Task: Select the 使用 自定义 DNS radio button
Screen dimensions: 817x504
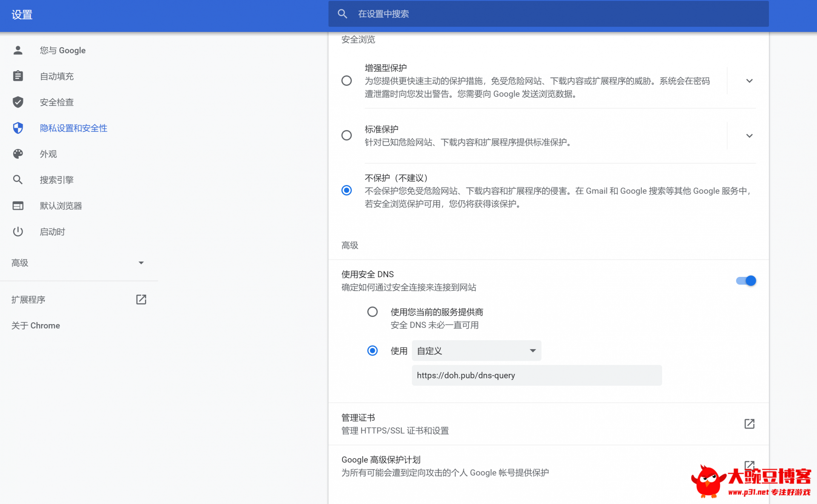Action: click(x=372, y=351)
